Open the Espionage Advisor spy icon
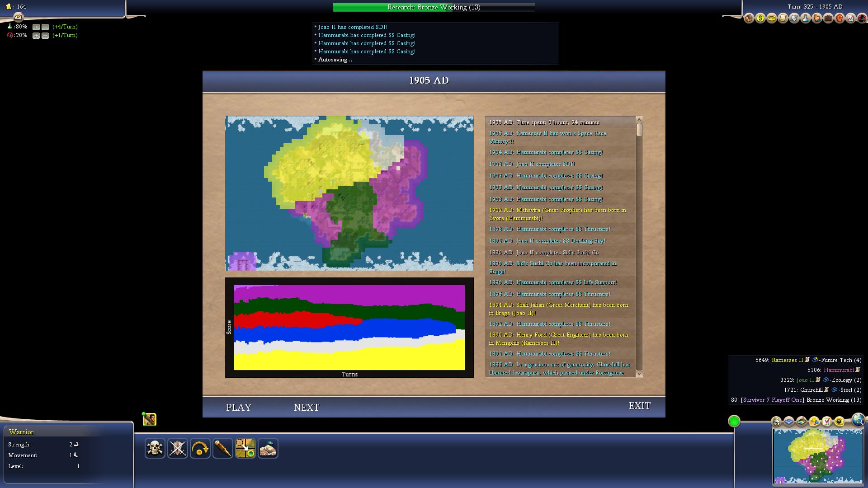The width and height of the screenshot is (868, 488). tap(862, 19)
